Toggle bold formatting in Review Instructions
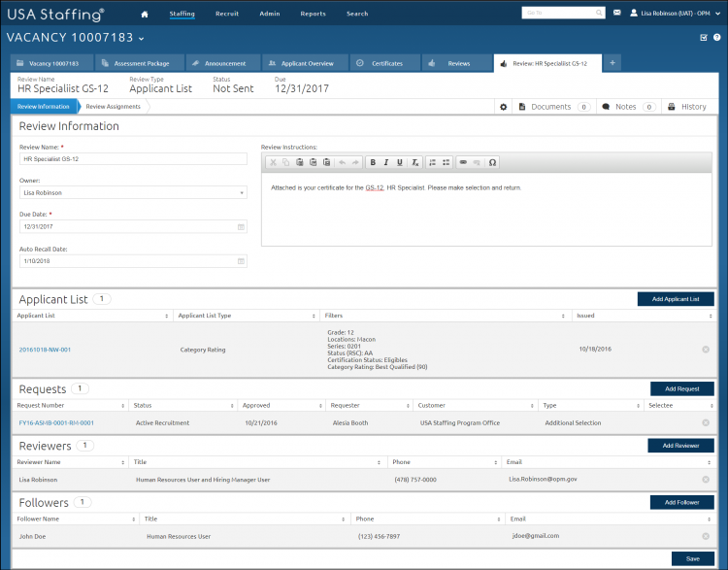 373,162
